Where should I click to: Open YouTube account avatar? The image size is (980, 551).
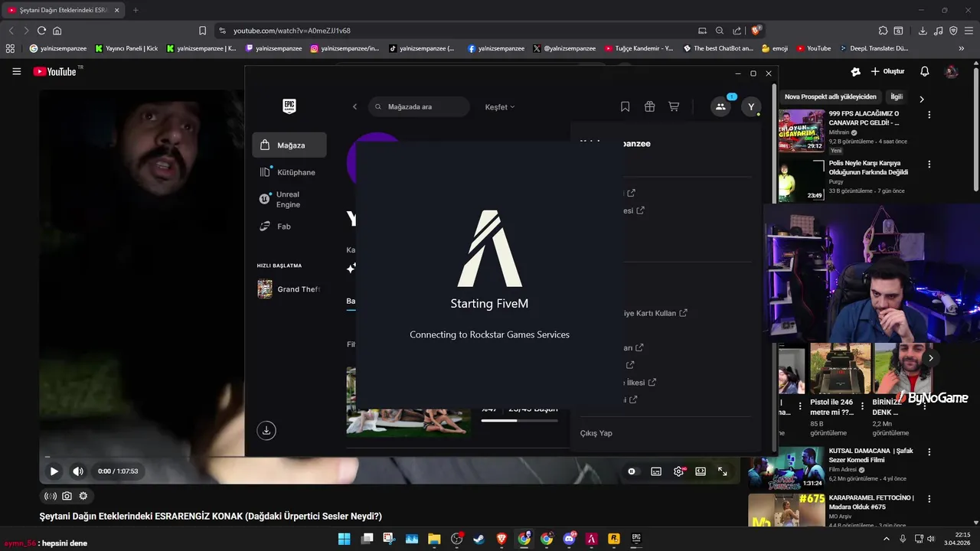click(x=952, y=71)
